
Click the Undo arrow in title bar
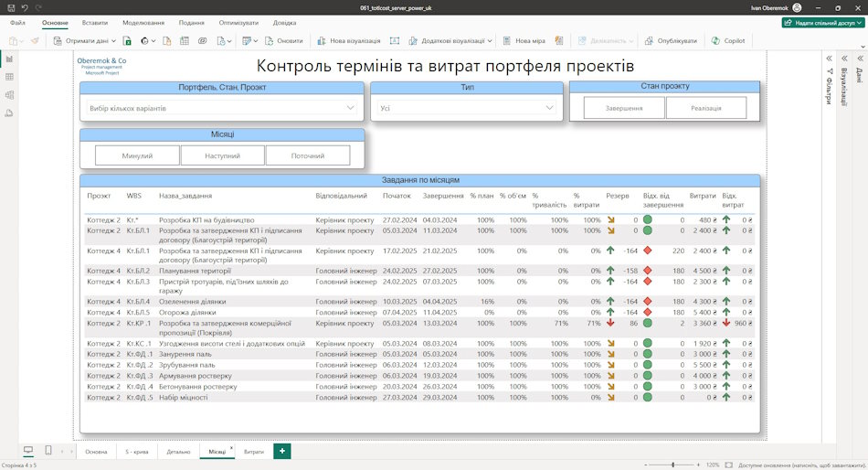[x=25, y=7]
